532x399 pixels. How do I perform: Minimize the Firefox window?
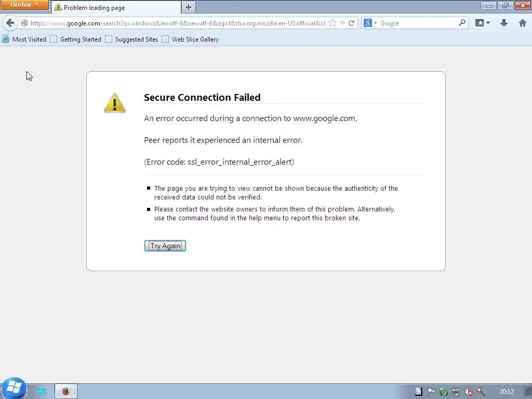(488, 5)
